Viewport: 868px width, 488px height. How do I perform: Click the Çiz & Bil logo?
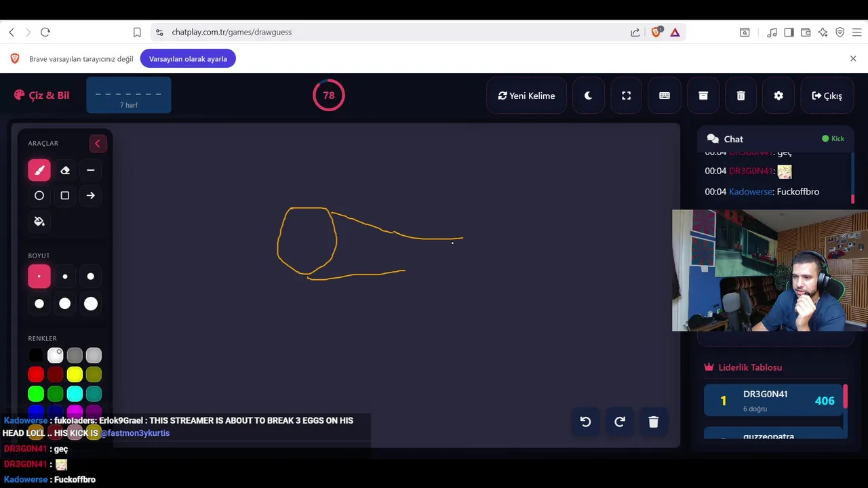click(x=41, y=95)
